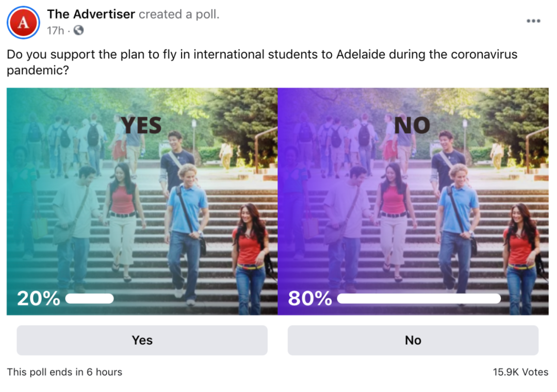Click the bold NO overlay label
557x392 pixels.
[412, 125]
